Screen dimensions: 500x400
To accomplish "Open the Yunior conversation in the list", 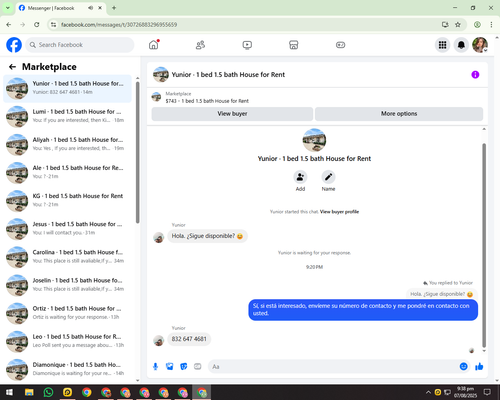I will [x=67, y=89].
